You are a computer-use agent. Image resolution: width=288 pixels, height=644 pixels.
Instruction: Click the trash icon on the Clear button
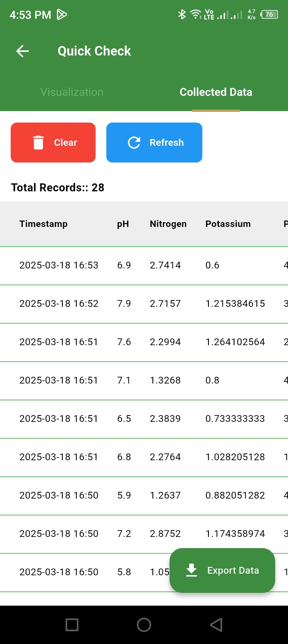(x=38, y=143)
